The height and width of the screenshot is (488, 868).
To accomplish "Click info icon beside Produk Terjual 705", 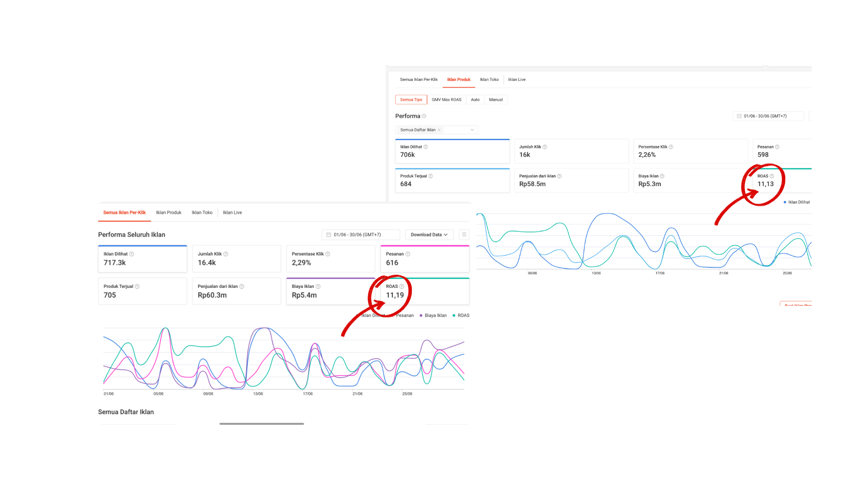I will [137, 286].
